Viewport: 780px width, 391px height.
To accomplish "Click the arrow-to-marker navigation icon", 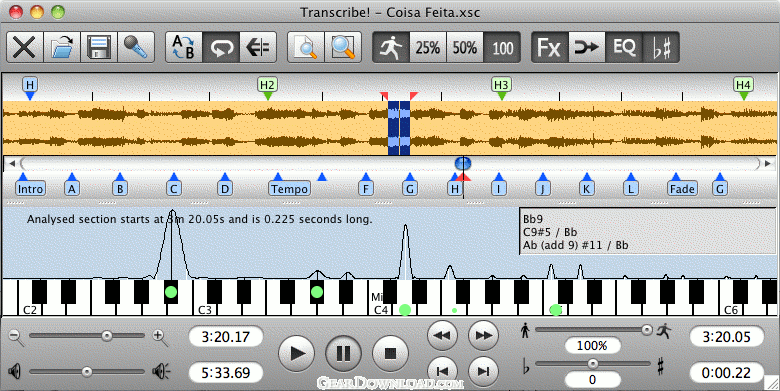I will pyautogui.click(x=258, y=48).
